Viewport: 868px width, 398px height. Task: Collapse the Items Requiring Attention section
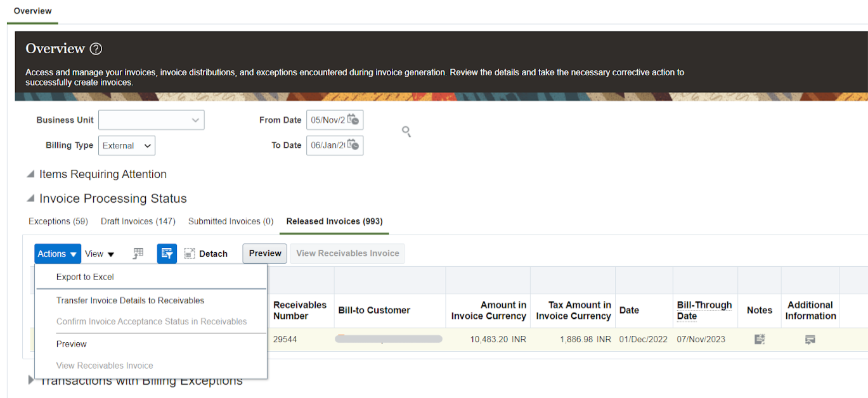[x=30, y=174]
